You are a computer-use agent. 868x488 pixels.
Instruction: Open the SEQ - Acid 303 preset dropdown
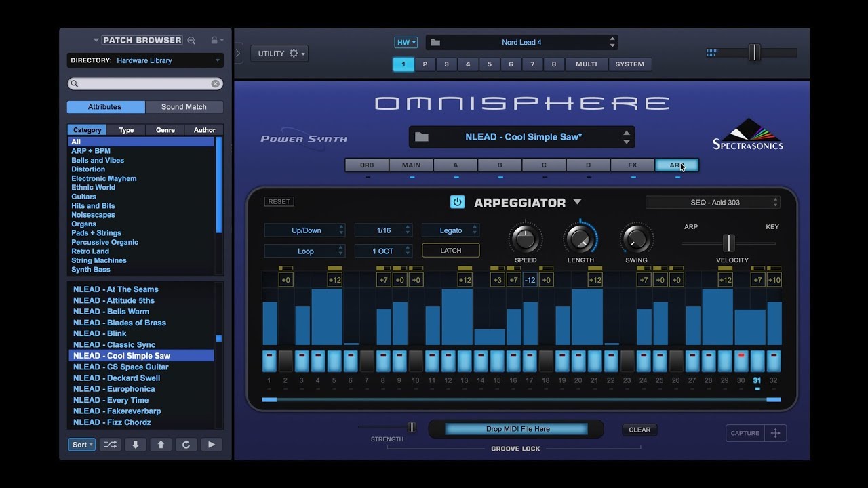click(x=713, y=202)
